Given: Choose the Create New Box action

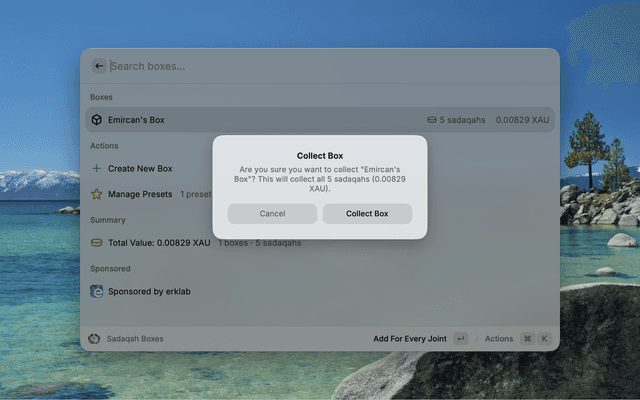Looking at the screenshot, I should pyautogui.click(x=140, y=169).
